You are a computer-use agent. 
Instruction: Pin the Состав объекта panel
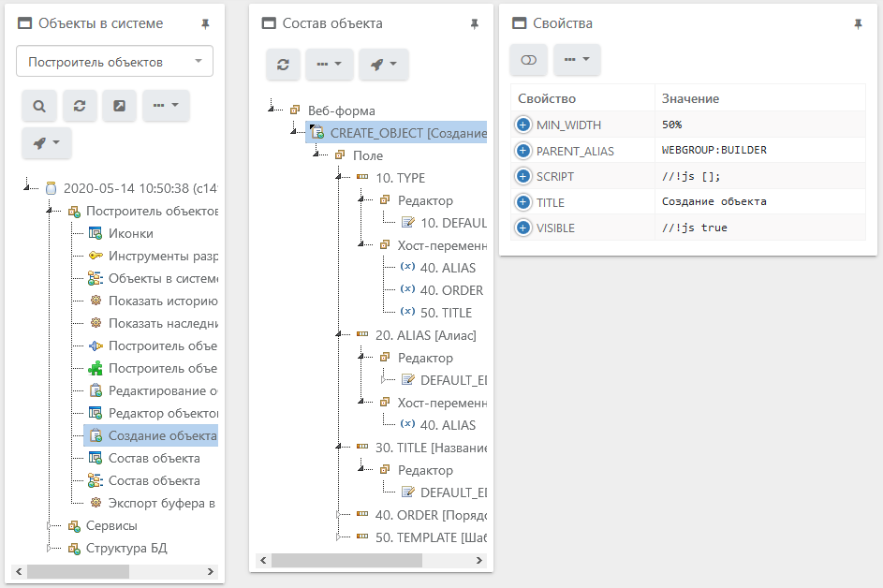474,24
